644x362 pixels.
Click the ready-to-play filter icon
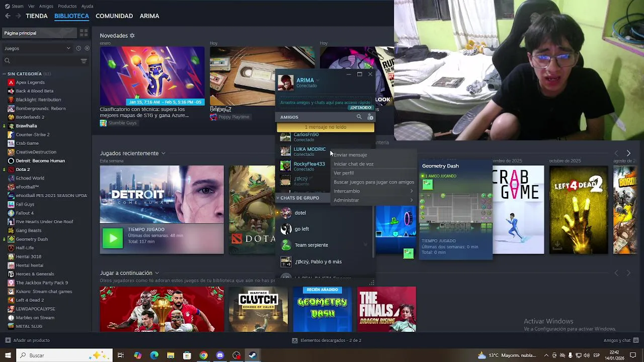(x=87, y=48)
